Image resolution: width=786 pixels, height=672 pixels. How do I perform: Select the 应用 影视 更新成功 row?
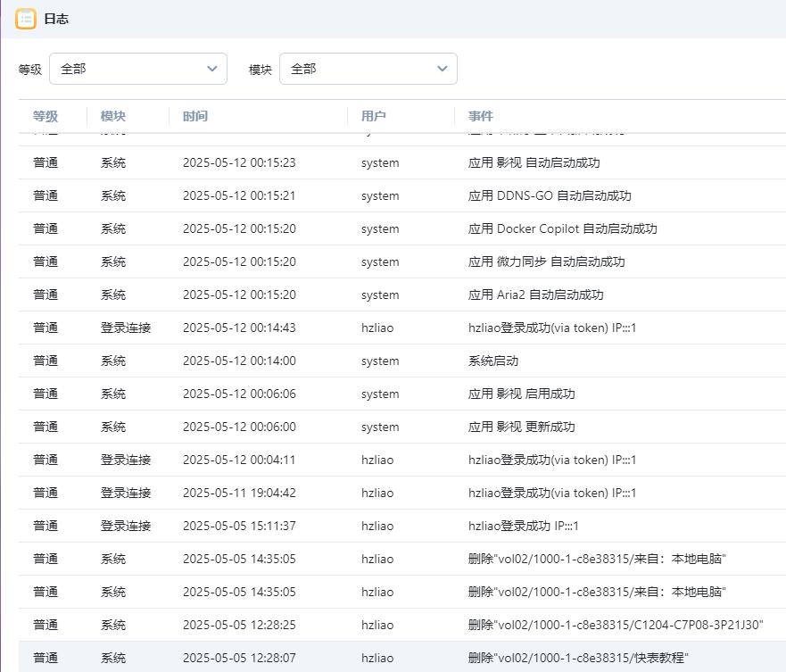[521, 427]
